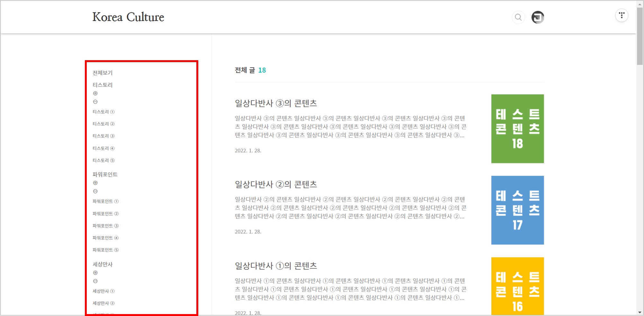Screen dimensions: 644x316
Task: Collapse the 티스토리 category with minus icon
Action: [95, 102]
